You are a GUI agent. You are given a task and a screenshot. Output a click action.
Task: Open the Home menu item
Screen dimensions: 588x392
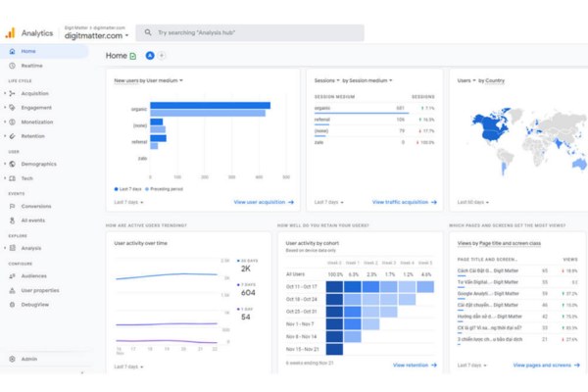44,51
